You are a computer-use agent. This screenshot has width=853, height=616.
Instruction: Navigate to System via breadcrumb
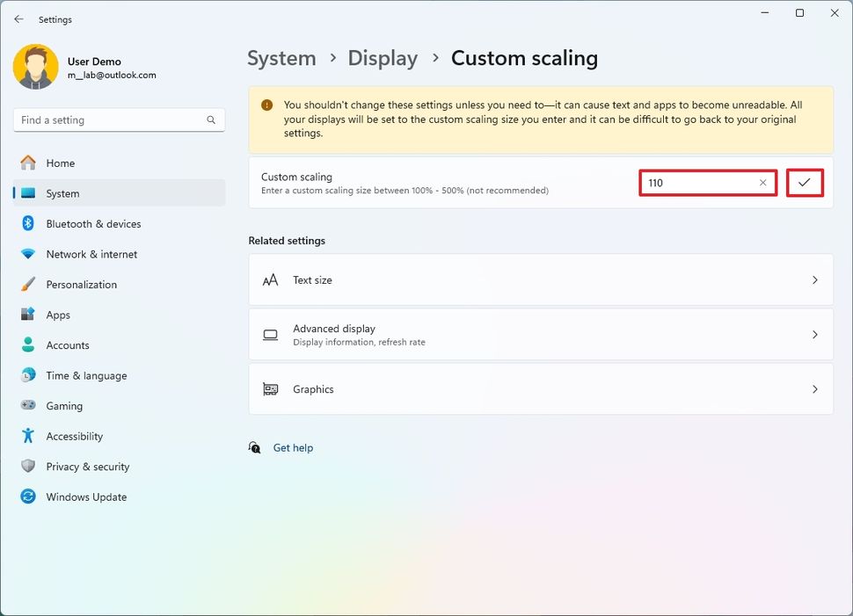(x=281, y=58)
